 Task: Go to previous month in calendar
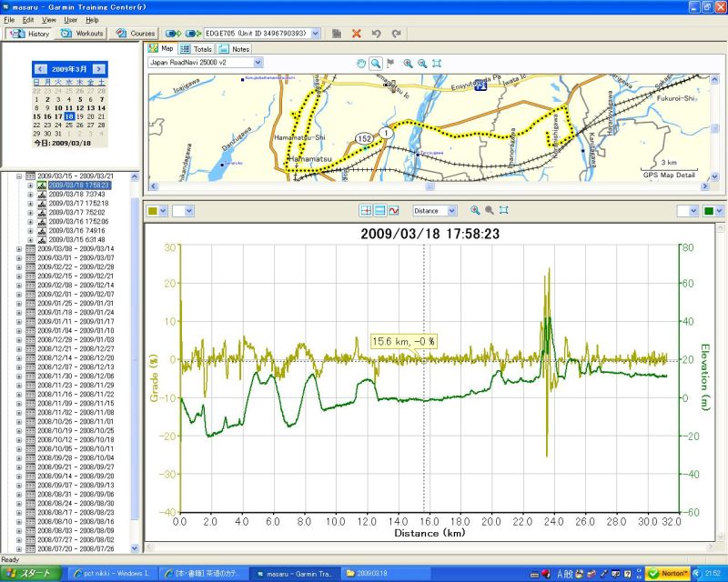tap(40, 69)
